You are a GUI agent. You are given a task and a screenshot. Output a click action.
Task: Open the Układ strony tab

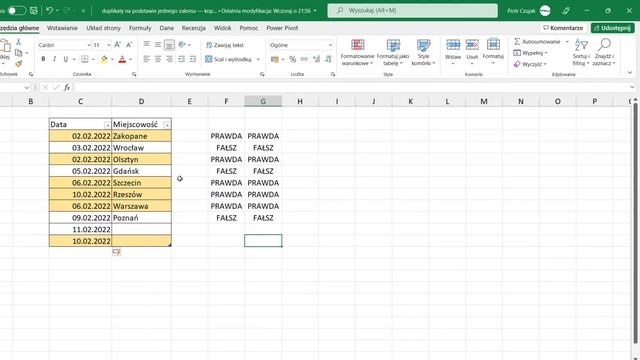103,28
